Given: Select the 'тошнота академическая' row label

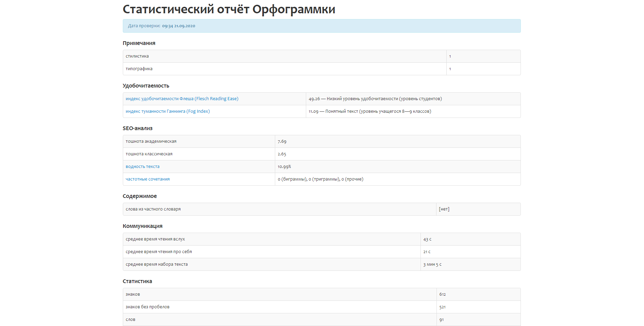Looking at the screenshot, I should 151,141.
